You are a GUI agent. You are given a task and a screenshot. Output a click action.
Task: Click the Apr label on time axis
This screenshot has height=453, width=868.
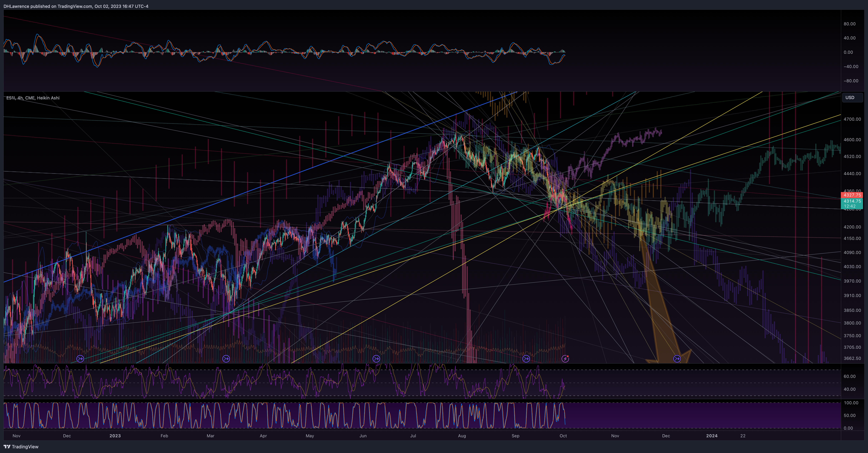(x=263, y=436)
